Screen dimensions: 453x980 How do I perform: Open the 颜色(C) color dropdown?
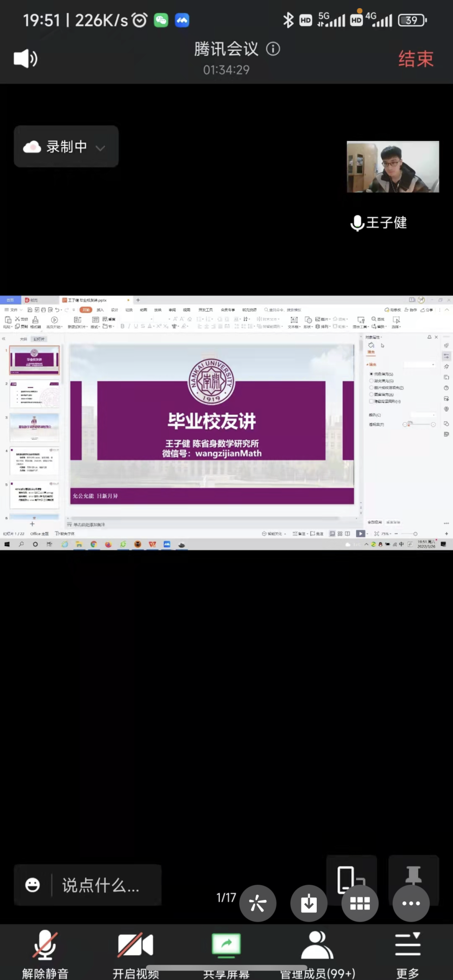(x=423, y=414)
